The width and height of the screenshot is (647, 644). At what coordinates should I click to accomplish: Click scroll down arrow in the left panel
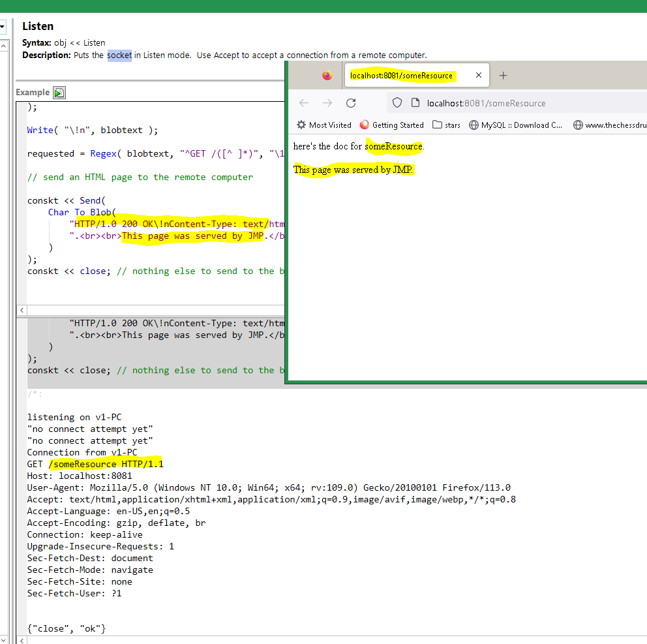coord(3,639)
